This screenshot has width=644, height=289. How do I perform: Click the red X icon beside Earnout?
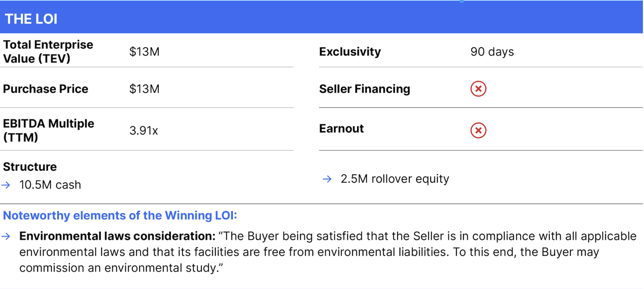tap(478, 130)
